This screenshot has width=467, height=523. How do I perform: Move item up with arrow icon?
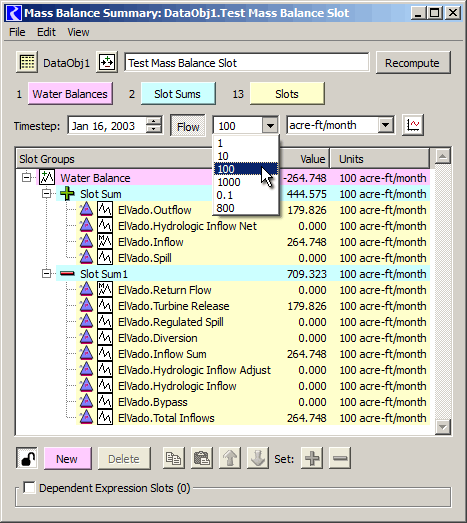[230, 458]
